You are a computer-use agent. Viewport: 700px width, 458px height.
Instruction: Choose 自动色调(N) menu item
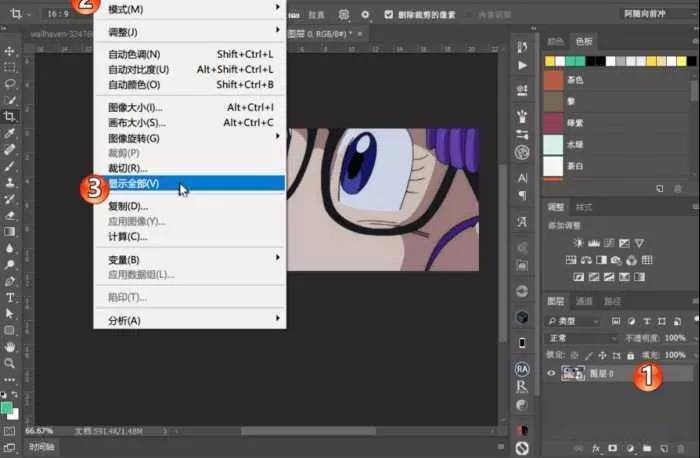pyautogui.click(x=190, y=54)
